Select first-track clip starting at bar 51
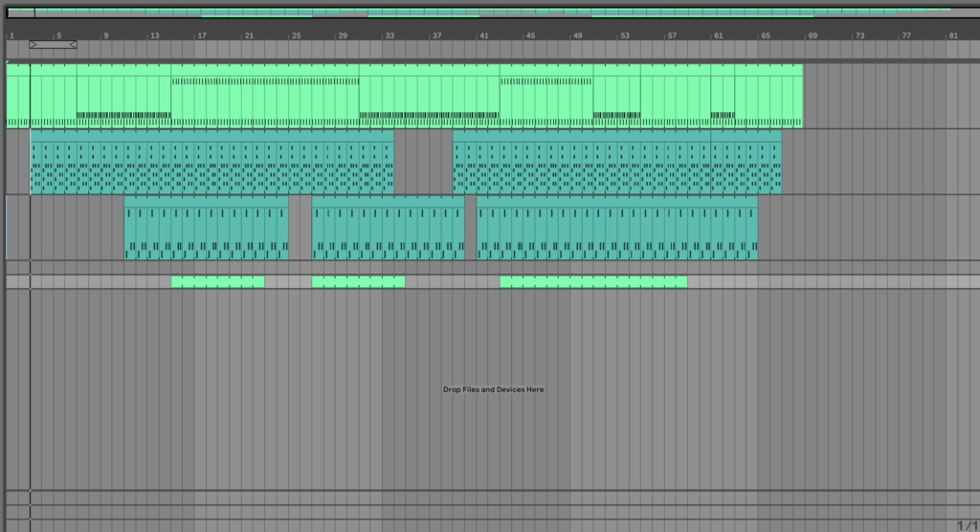This screenshot has width=980, height=532. coord(617,96)
